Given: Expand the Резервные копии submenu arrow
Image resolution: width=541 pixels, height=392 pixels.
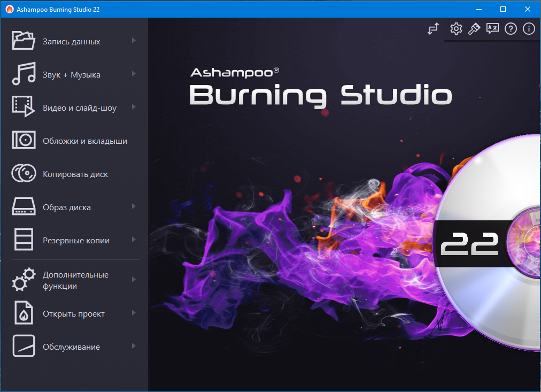Looking at the screenshot, I should click(x=134, y=240).
